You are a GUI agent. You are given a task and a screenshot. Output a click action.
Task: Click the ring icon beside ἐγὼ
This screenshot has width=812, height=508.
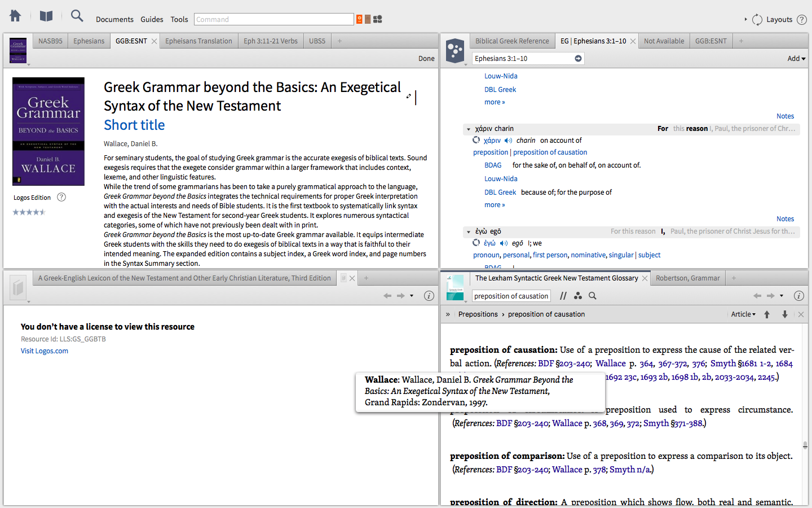[x=476, y=243]
